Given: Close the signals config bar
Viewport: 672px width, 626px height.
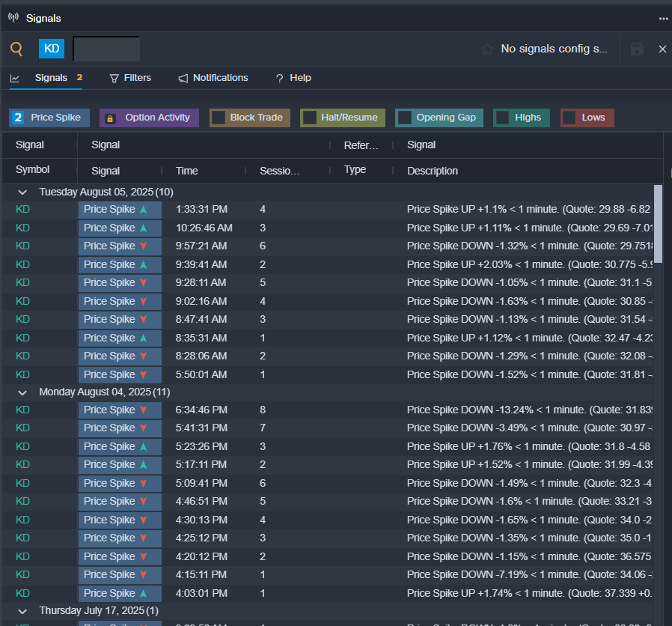Looking at the screenshot, I should point(662,49).
